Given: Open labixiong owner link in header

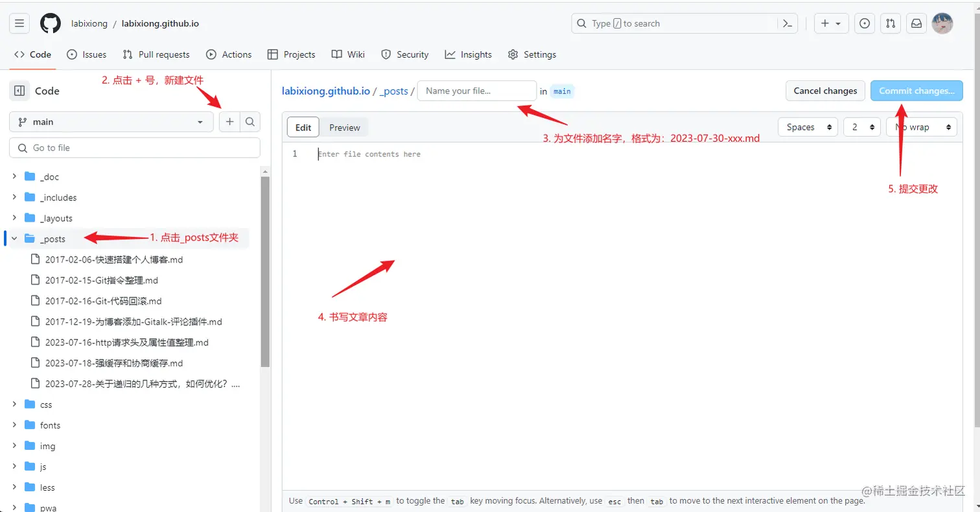Looking at the screenshot, I should (x=89, y=23).
